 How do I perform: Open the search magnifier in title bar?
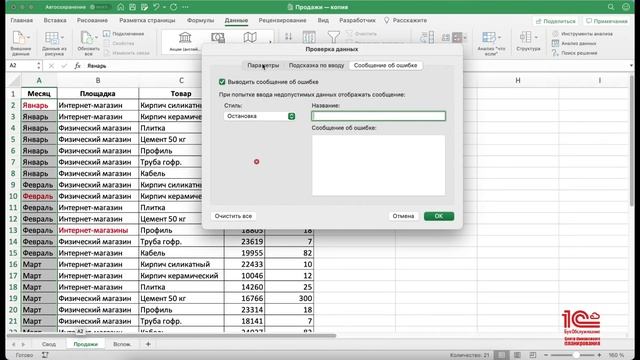(x=611, y=7)
